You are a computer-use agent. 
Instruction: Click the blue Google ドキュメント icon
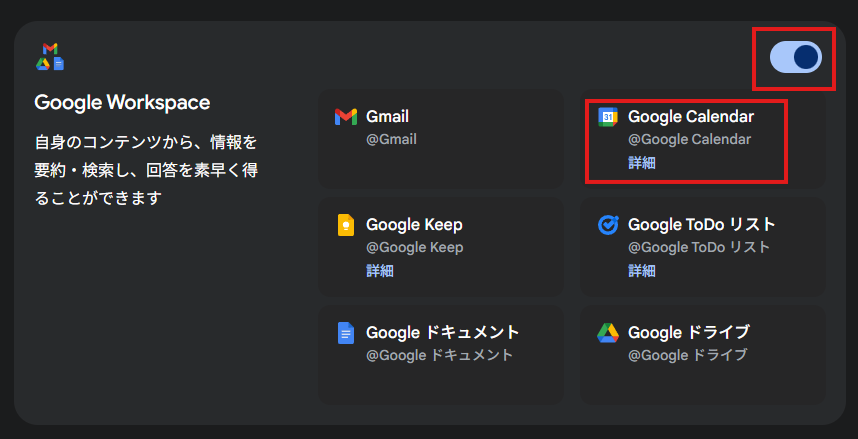346,333
